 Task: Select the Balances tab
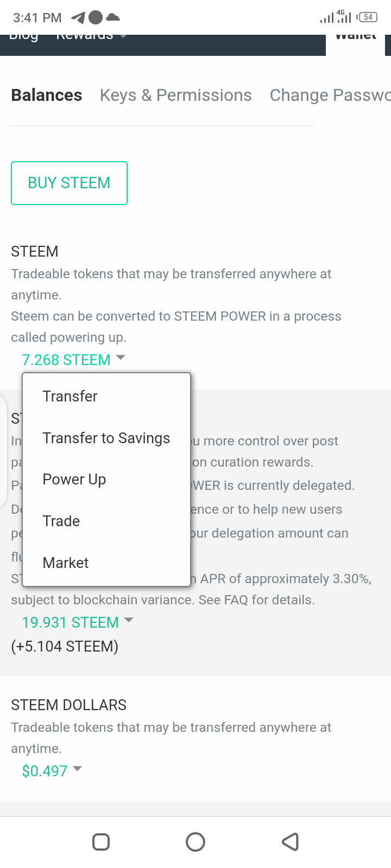pos(47,95)
